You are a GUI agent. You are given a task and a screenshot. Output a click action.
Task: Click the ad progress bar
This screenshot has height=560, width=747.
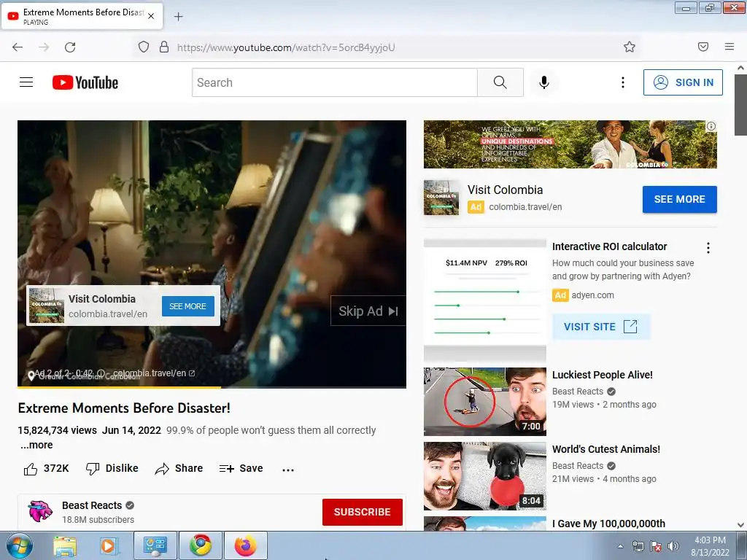tap(212, 387)
